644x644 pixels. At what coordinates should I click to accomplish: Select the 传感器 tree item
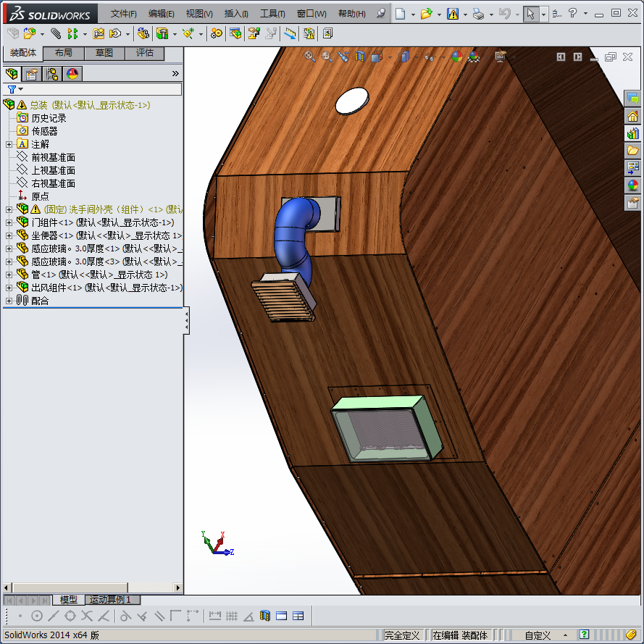point(44,131)
